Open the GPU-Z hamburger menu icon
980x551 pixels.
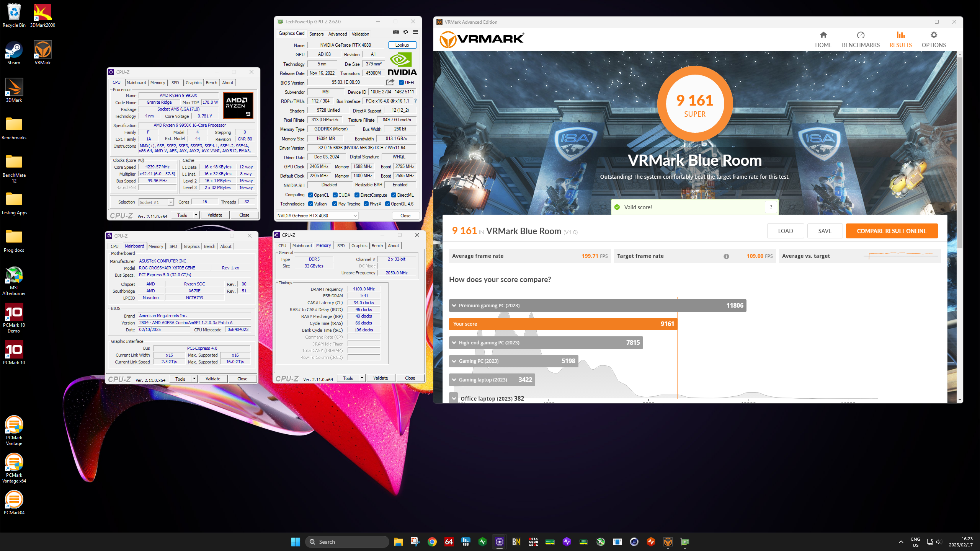point(415,32)
